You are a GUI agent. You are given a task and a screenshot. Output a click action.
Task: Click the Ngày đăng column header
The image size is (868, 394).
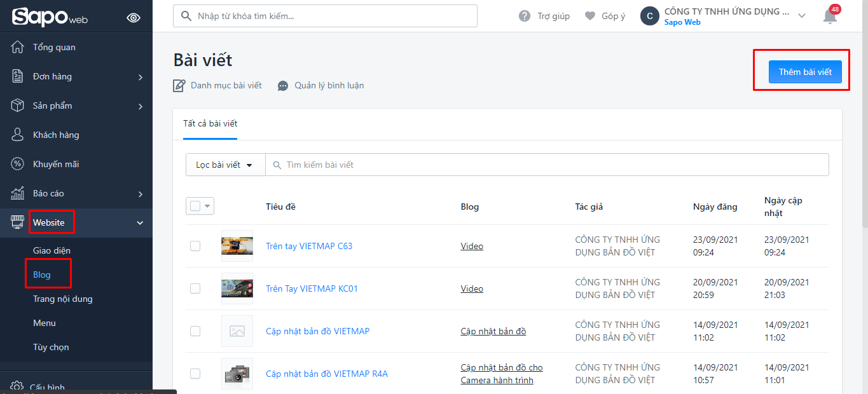tap(715, 207)
